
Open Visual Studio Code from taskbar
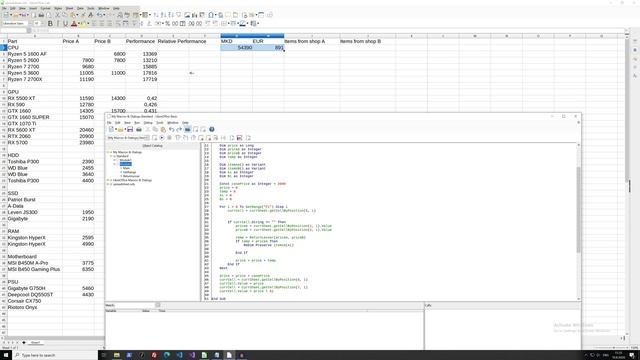coord(179,355)
